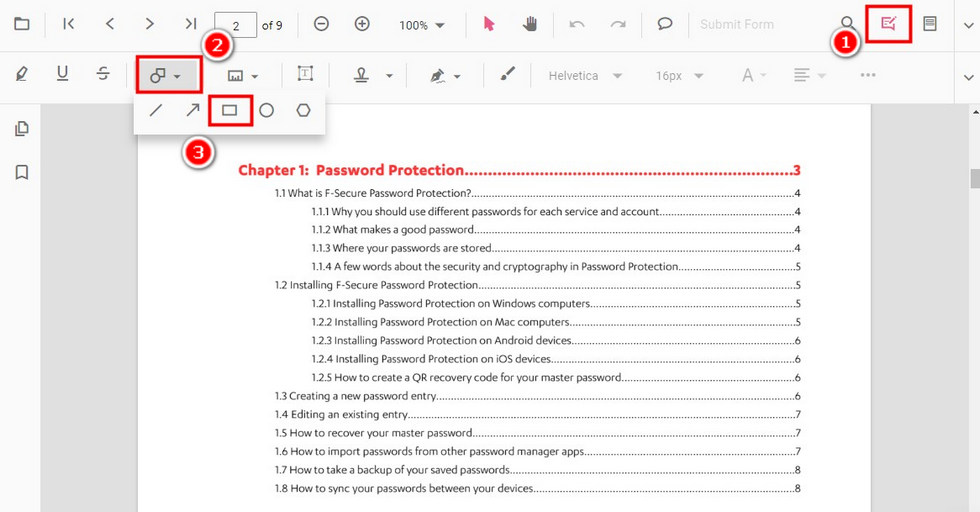The width and height of the screenshot is (980, 512).
Task: Select the text selection cursor tool
Action: coord(489,24)
